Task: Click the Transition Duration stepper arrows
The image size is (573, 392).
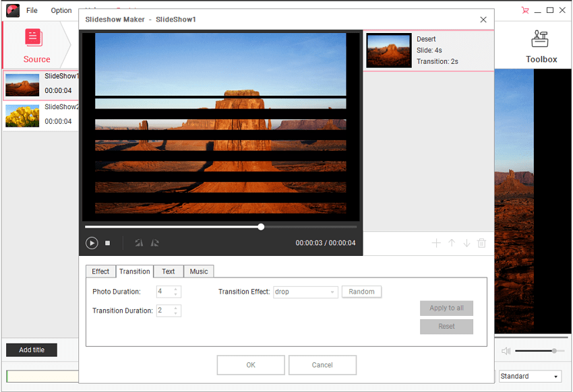Action: pyautogui.click(x=176, y=311)
